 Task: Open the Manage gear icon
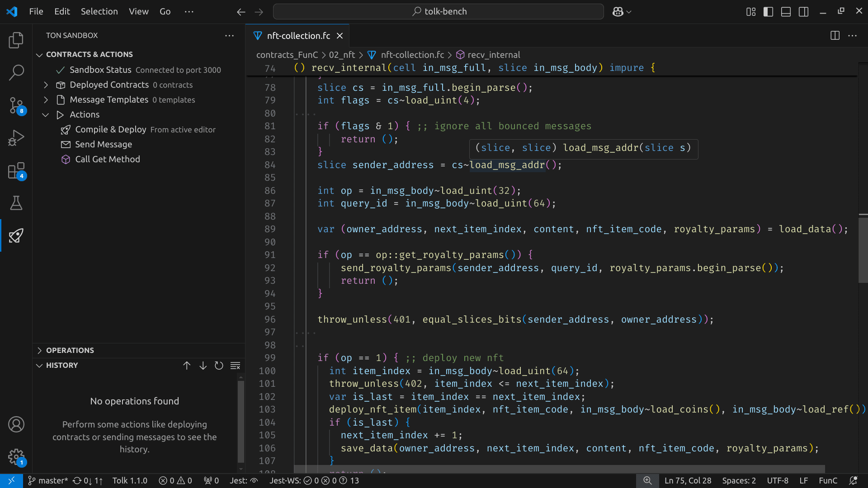tap(16, 457)
